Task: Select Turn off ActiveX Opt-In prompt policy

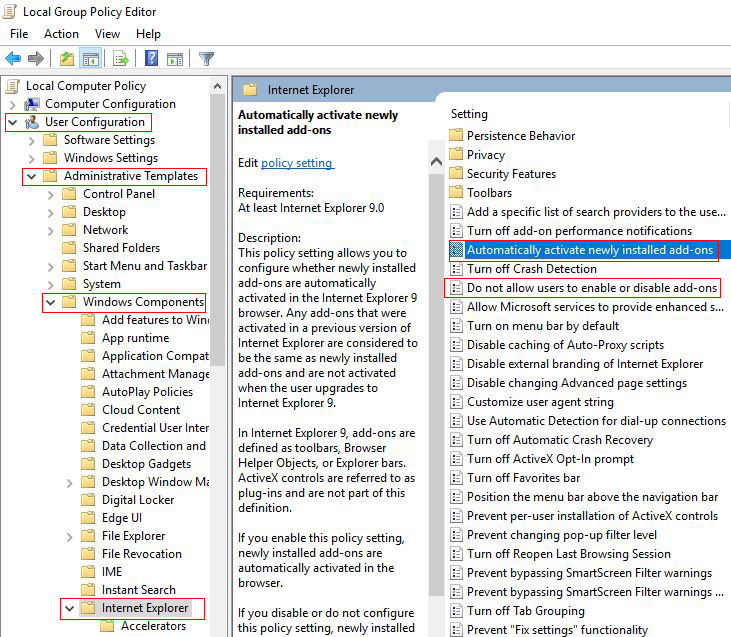Action: pos(550,459)
